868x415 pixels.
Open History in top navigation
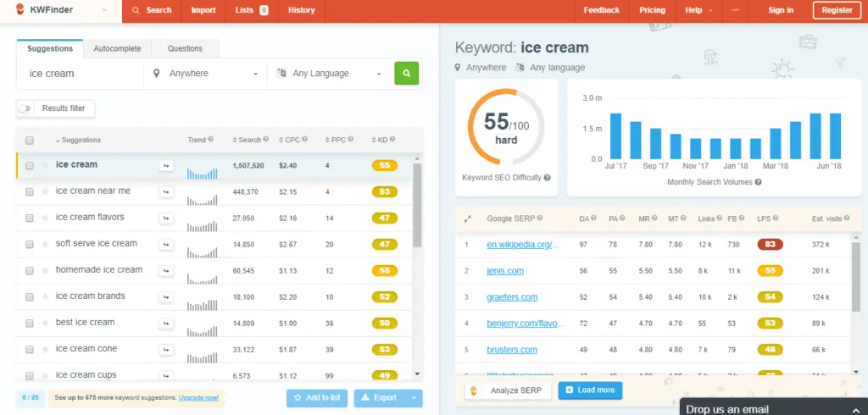(x=301, y=10)
